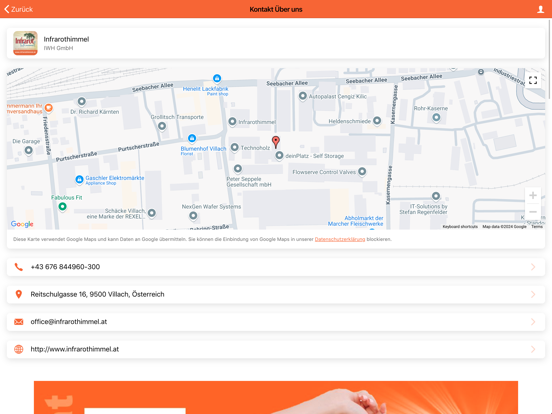
Task: Select Gaschler Elektromärkte appliance shop marker
Action: [80, 179]
